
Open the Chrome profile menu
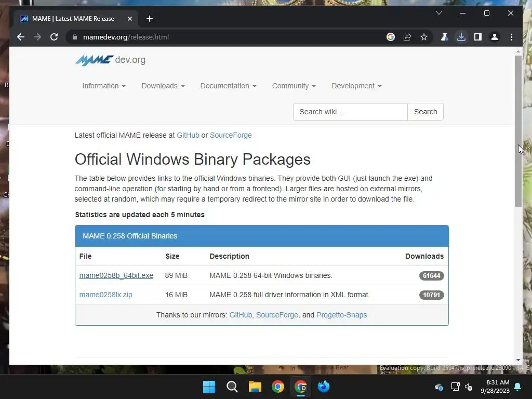tap(495, 37)
